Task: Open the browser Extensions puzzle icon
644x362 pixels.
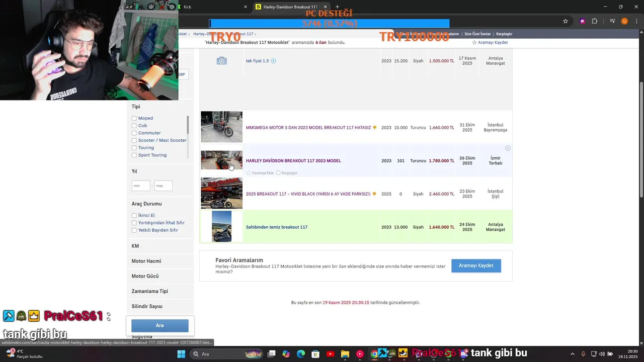Action: click(x=595, y=21)
